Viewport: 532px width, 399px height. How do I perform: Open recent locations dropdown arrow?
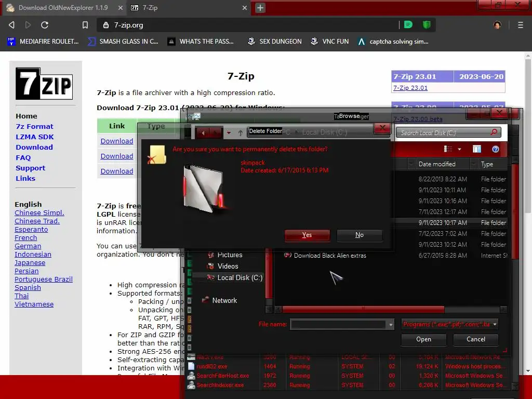click(229, 133)
